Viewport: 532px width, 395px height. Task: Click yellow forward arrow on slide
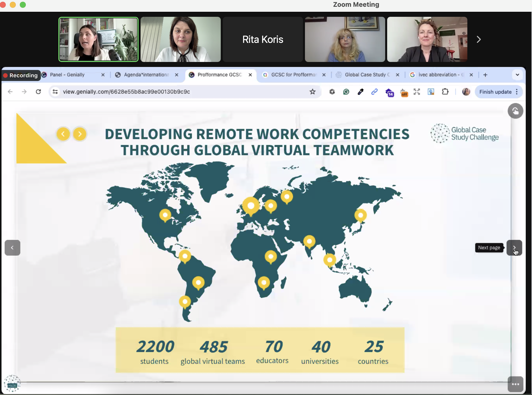tap(80, 134)
